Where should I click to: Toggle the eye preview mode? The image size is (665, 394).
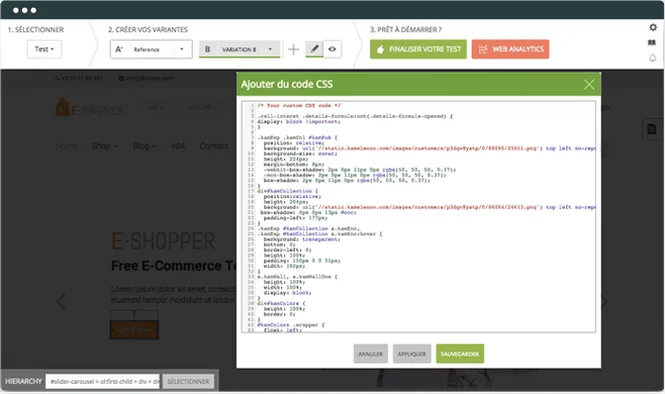[x=332, y=49]
